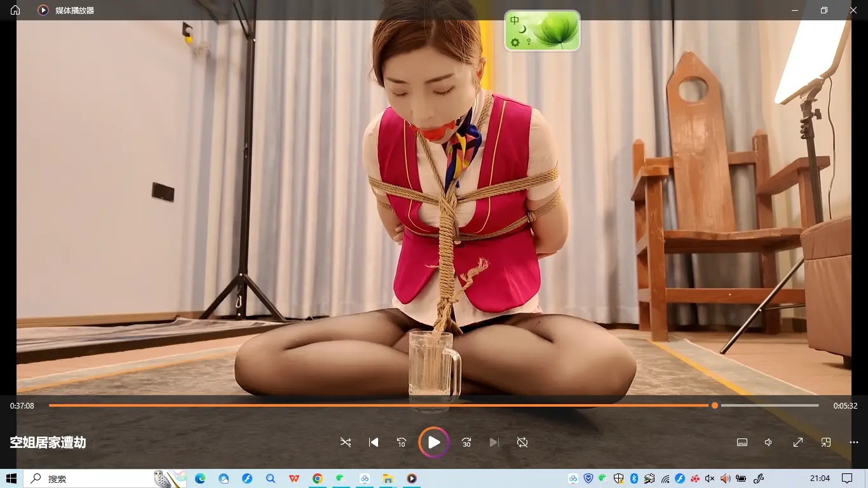
Task: Skip back 10 seconds
Action: pyautogui.click(x=402, y=442)
